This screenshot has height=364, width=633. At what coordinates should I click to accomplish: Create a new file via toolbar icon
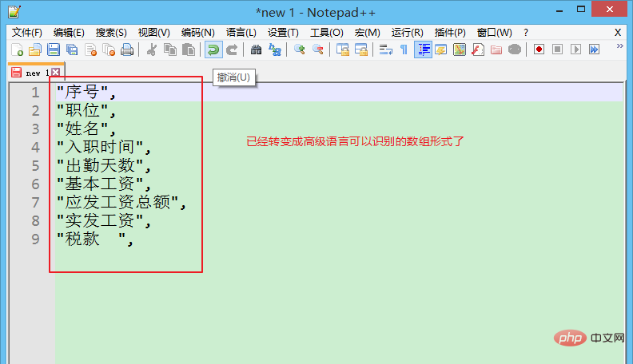(17, 49)
